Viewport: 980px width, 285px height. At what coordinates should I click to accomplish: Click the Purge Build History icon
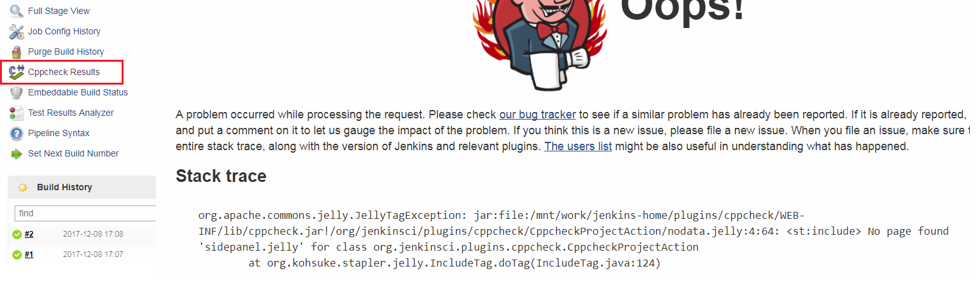[x=17, y=52]
